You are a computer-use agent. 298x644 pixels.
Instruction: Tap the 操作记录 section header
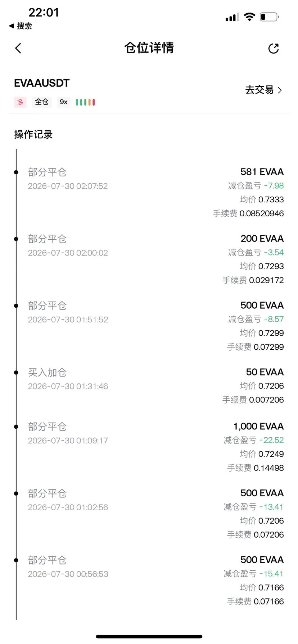coord(33,134)
